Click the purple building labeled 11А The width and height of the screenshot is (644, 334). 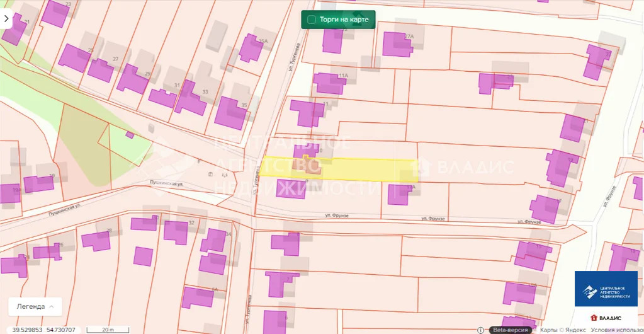(x=329, y=83)
